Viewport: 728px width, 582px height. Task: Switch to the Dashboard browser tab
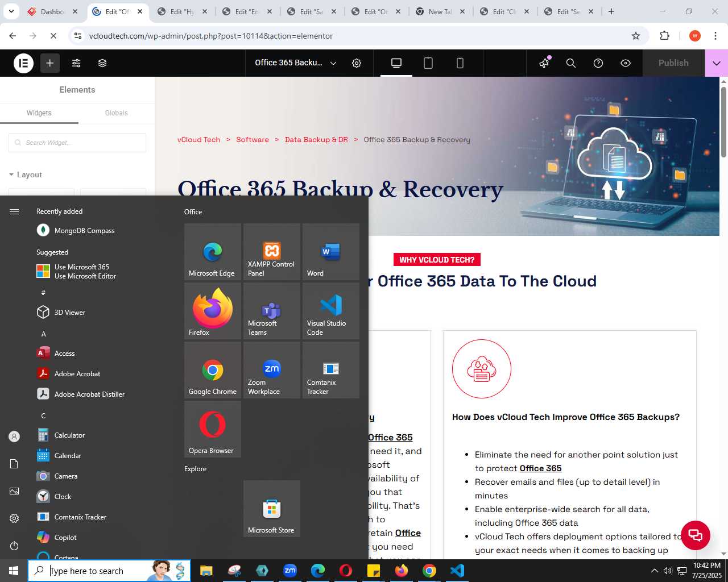click(52, 11)
